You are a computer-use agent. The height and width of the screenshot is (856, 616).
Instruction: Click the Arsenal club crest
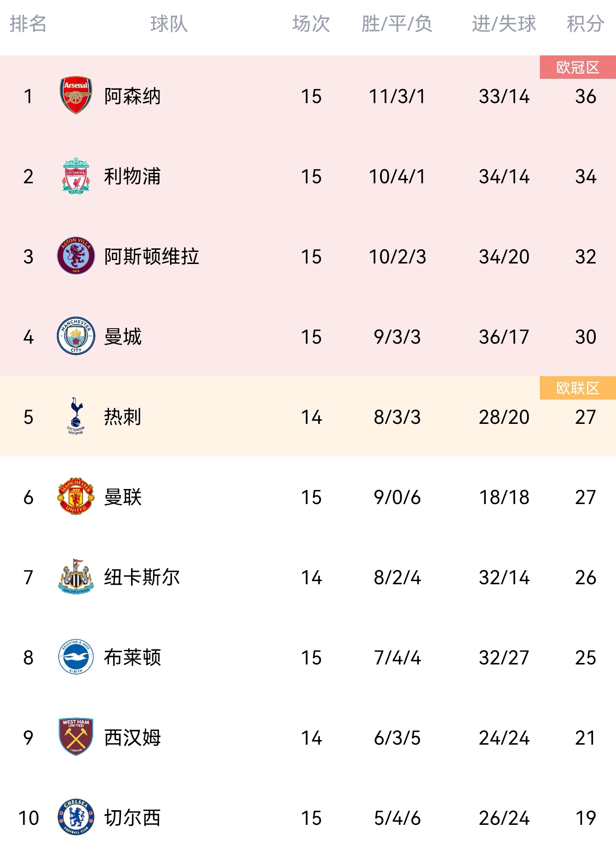(x=76, y=95)
